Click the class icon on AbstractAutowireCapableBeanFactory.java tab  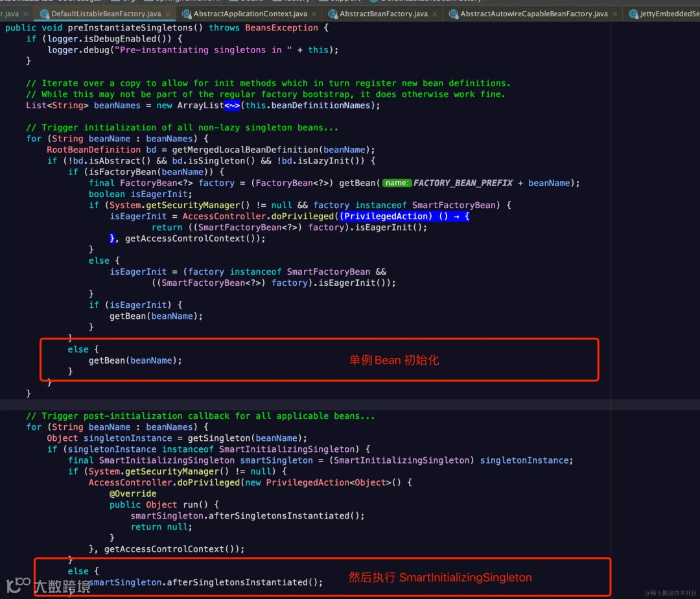pos(453,14)
